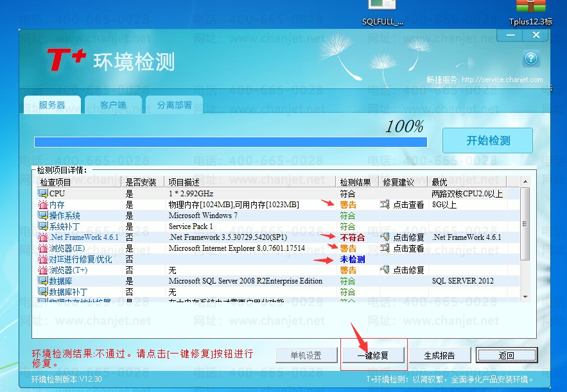
Task: Click the SQL Server 2008 R2 description
Action: (x=245, y=281)
